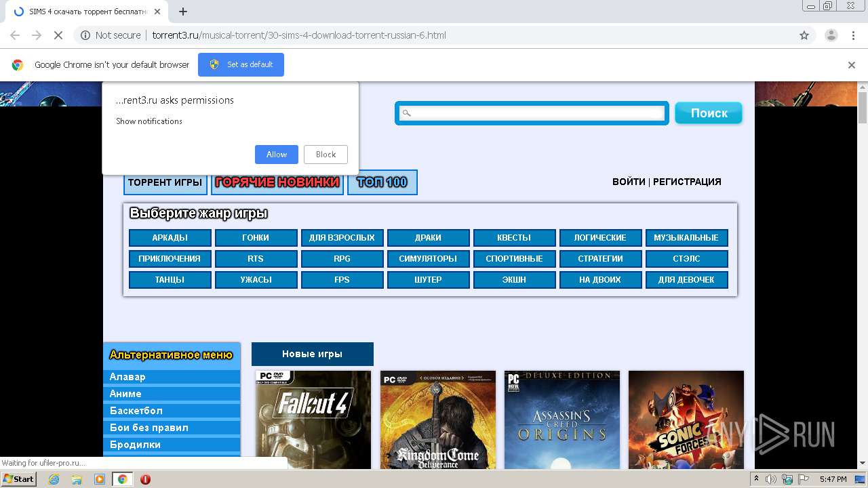Screen dimensions: 868x488
Task: Go back to previous page
Action: pyautogui.click(x=15, y=35)
